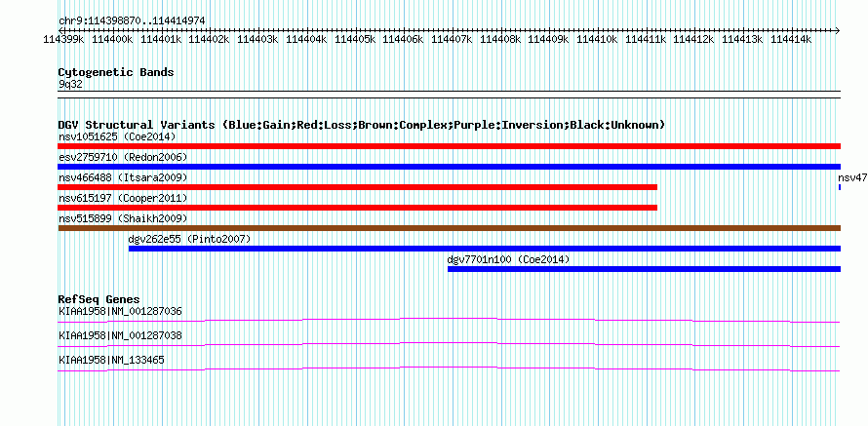Click the 114409k ruler tick label
The width and height of the screenshot is (868, 426).
(548, 39)
